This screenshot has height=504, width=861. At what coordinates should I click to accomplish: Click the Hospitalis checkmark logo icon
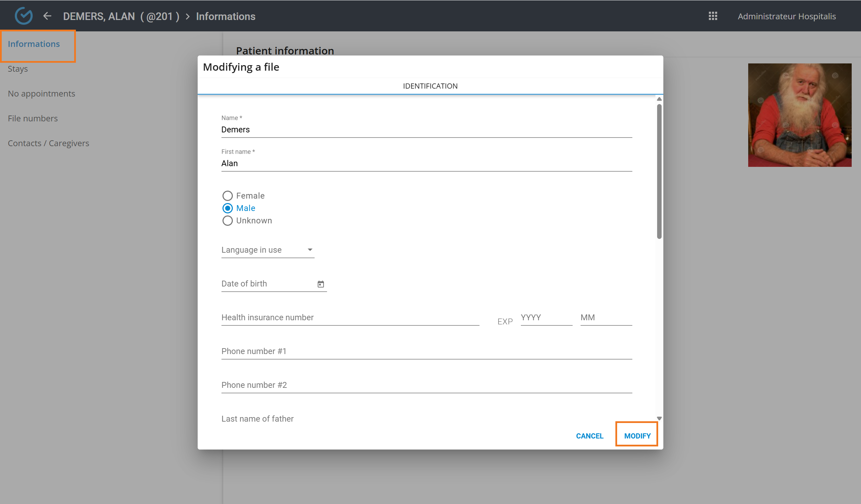click(x=23, y=16)
